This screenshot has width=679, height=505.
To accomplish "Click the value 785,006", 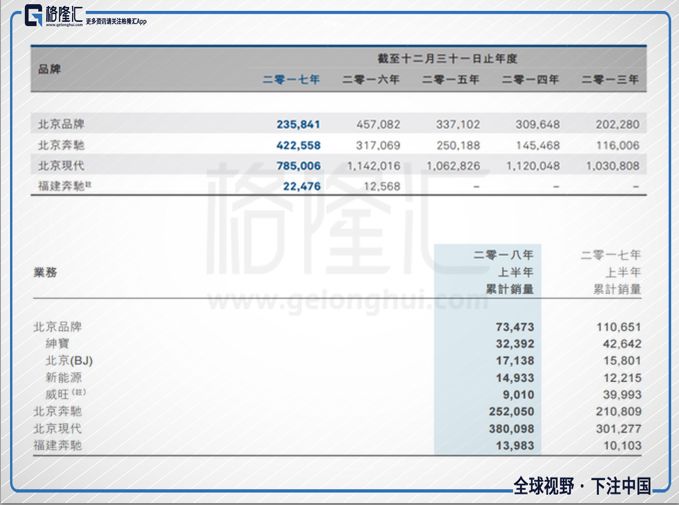I will pyautogui.click(x=298, y=166).
